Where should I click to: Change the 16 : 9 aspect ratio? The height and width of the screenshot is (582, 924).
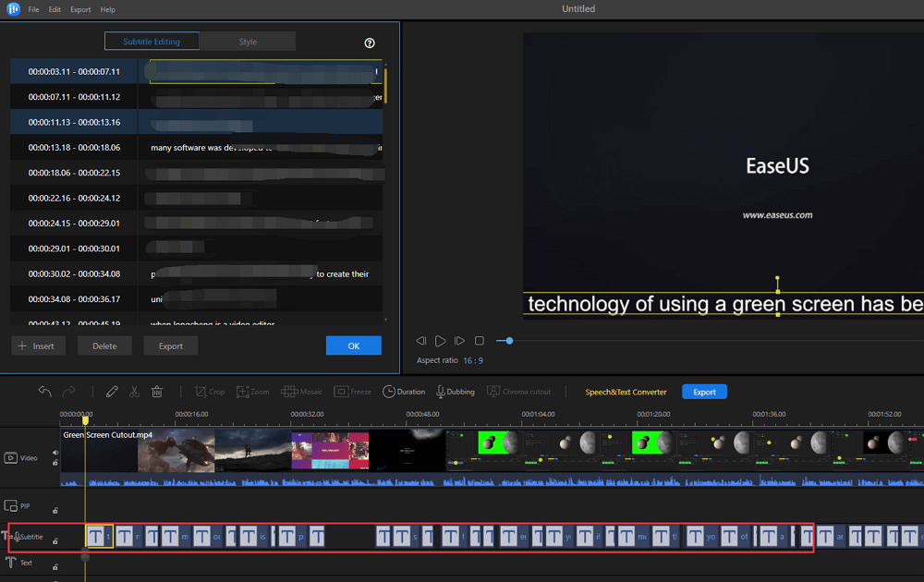472,360
